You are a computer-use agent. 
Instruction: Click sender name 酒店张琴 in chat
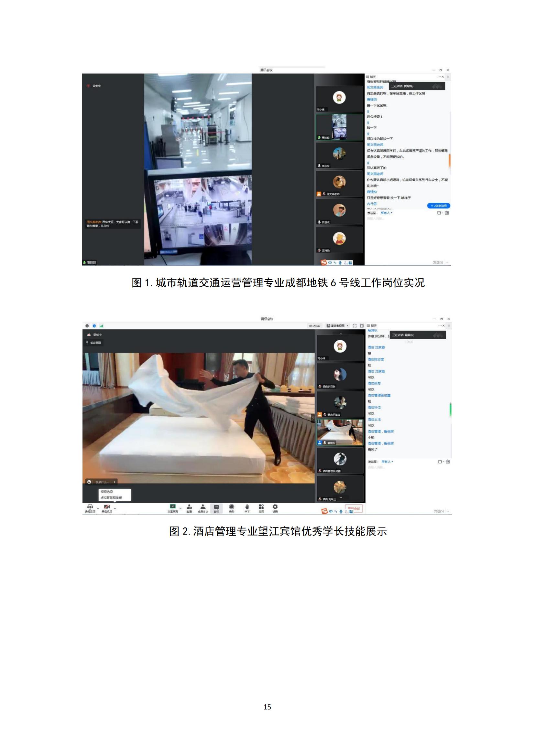click(374, 383)
